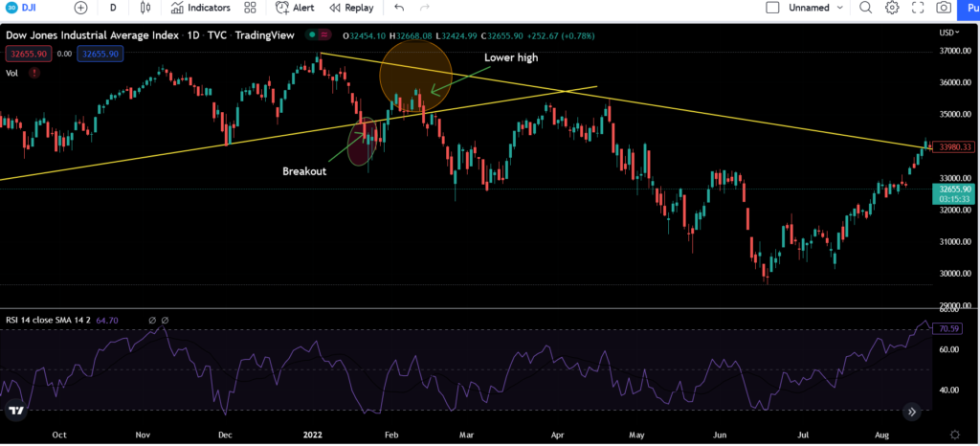
Task: Create a new Alert
Action: pyautogui.click(x=295, y=8)
